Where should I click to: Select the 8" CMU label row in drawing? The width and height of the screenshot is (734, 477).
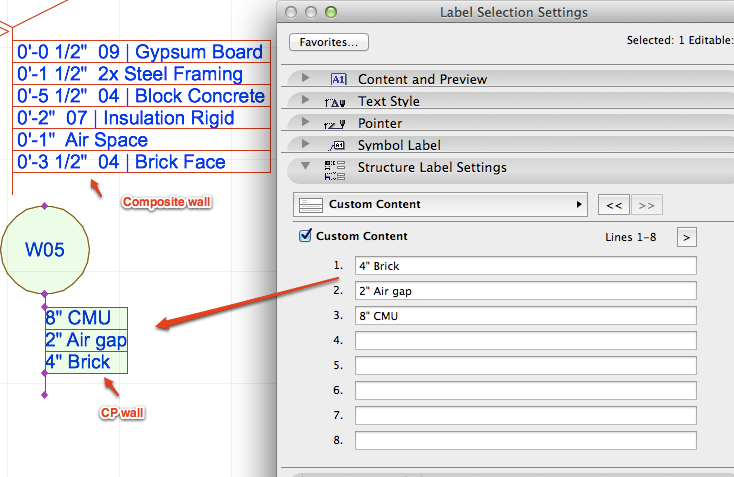tap(86, 319)
